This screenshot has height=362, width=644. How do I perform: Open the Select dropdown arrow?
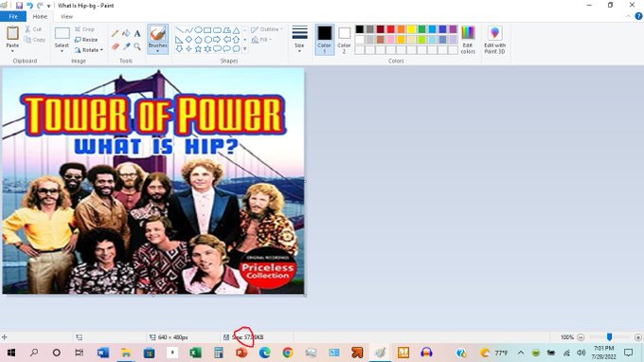coord(62,51)
